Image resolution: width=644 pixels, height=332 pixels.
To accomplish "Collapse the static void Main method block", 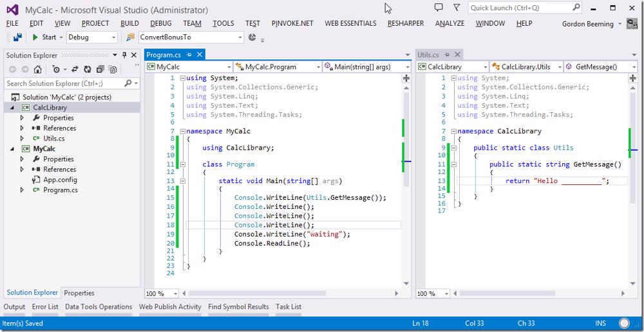I will pyautogui.click(x=182, y=181).
